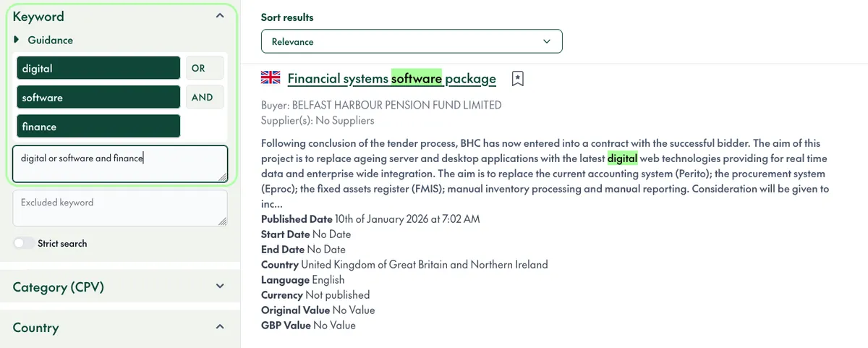Open the Sort results Relevance dropdown
The width and height of the screenshot is (868, 348).
point(411,42)
